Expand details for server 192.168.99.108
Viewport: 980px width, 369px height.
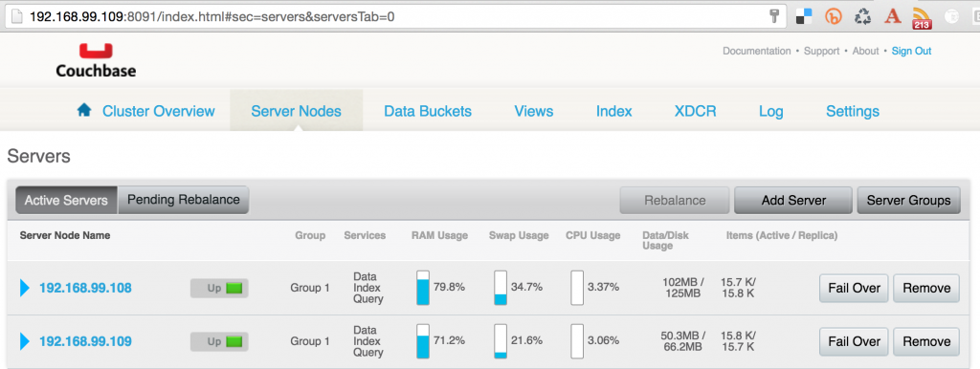tap(25, 288)
